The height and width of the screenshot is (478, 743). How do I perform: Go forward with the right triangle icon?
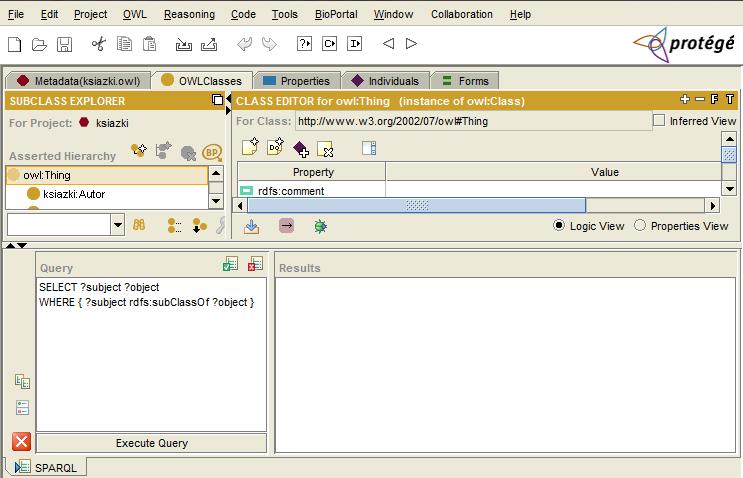coord(411,44)
